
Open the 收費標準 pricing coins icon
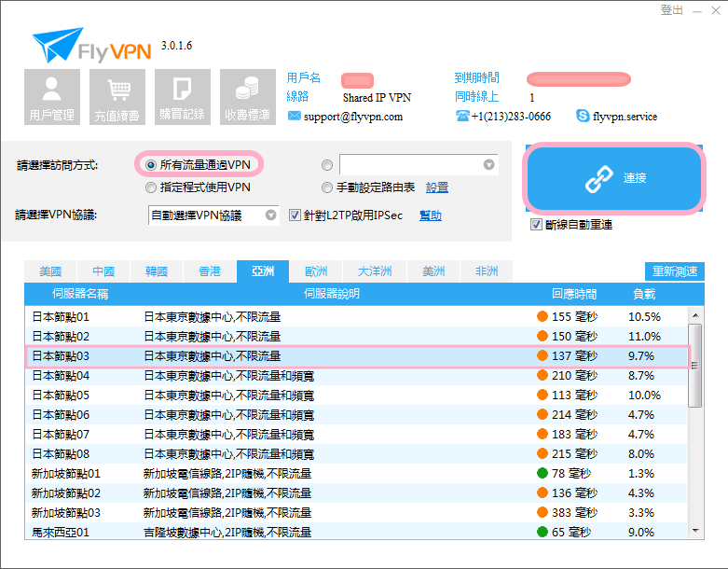click(x=248, y=97)
